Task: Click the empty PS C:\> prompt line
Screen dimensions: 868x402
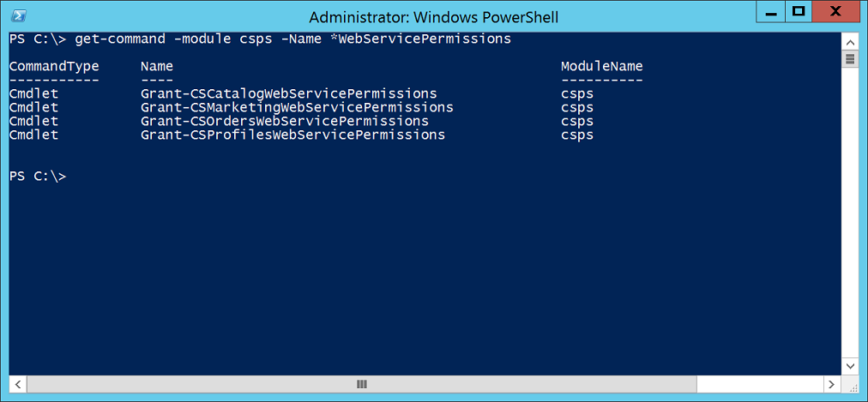Action: (x=38, y=177)
